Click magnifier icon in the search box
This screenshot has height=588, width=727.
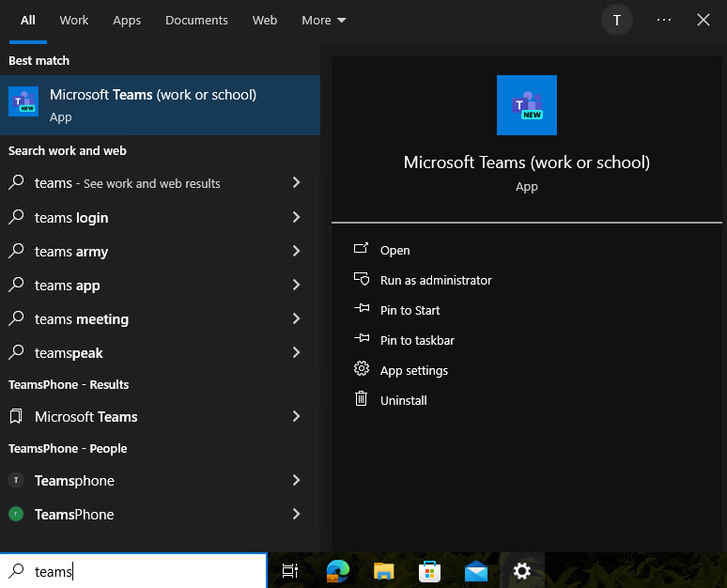[x=16, y=570]
